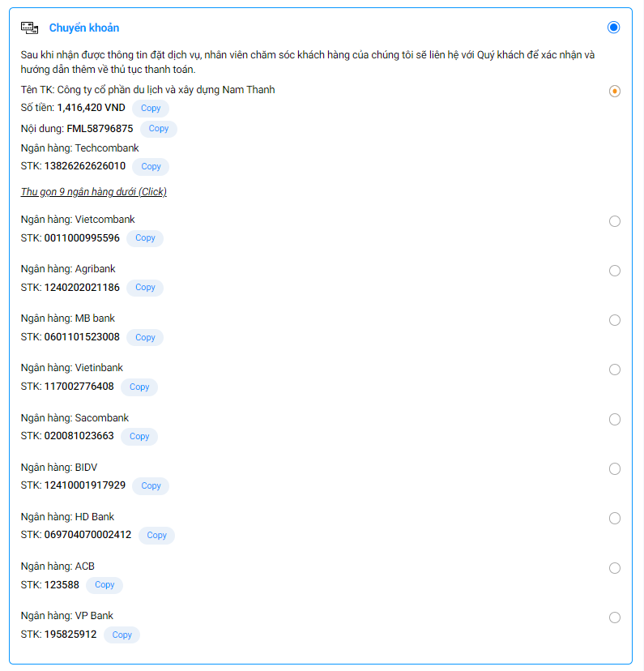Copy the Agribank STK number
644x671 pixels.
pos(145,288)
